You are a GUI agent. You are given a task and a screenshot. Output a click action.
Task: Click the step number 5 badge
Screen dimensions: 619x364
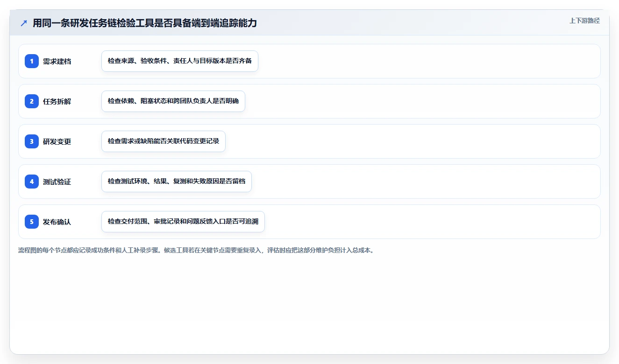pyautogui.click(x=32, y=222)
